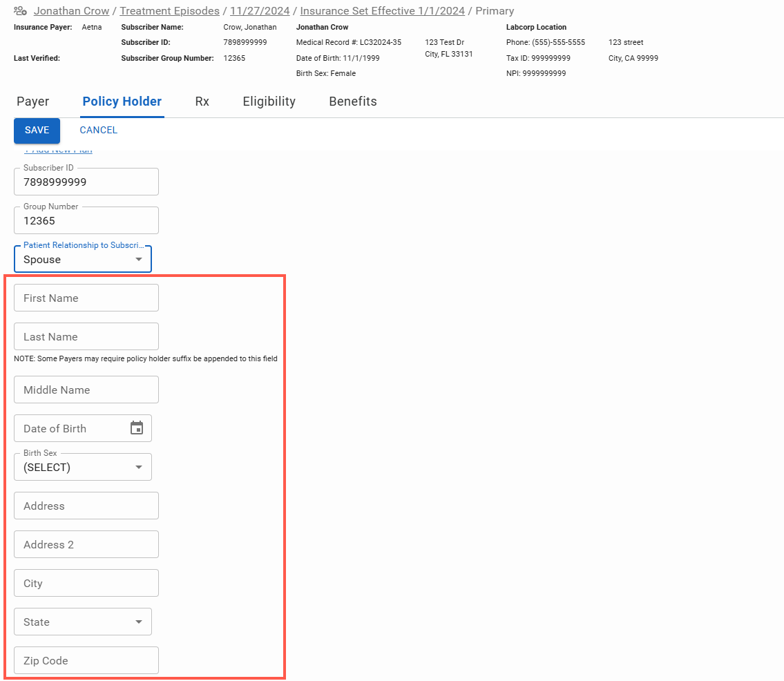Open the Rx tab
This screenshot has width=784, height=681.
(202, 102)
